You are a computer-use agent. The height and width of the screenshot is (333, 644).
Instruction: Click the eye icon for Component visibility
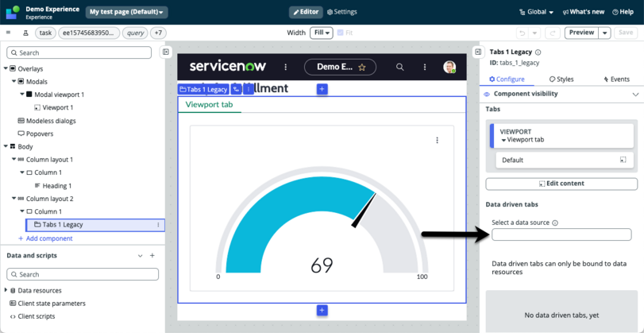487,94
